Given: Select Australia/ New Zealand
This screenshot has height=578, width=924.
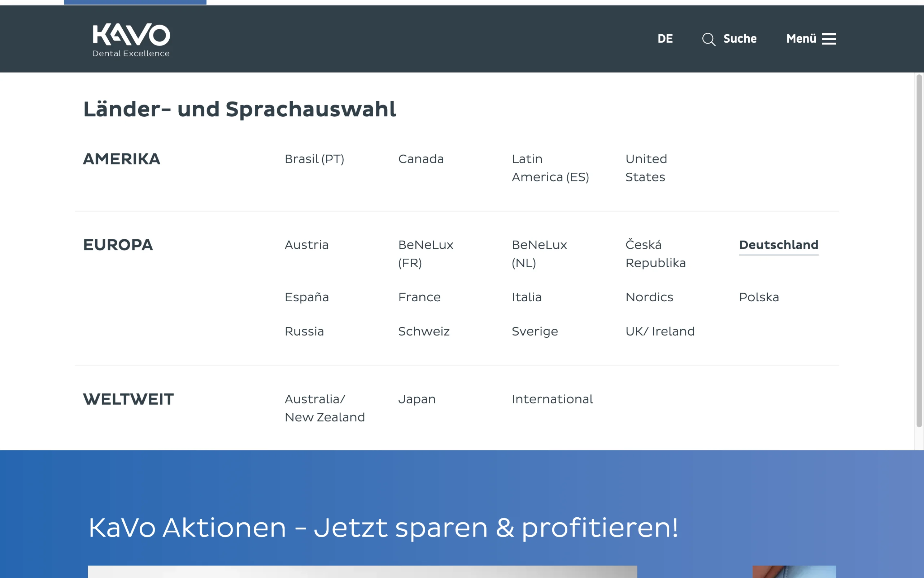Looking at the screenshot, I should [324, 408].
